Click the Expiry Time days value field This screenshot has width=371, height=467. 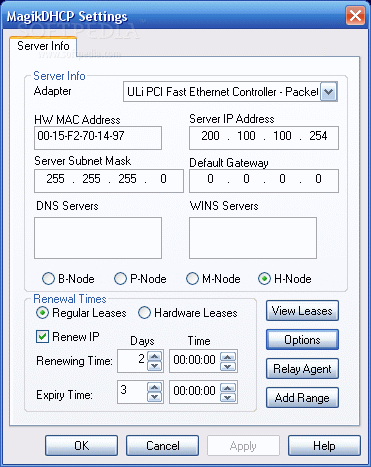tap(133, 392)
